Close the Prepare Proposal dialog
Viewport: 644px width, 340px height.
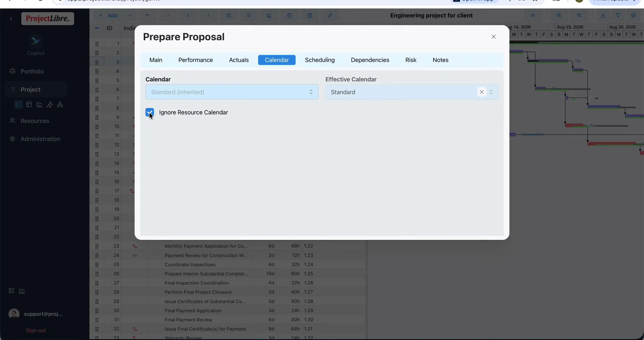pos(494,37)
